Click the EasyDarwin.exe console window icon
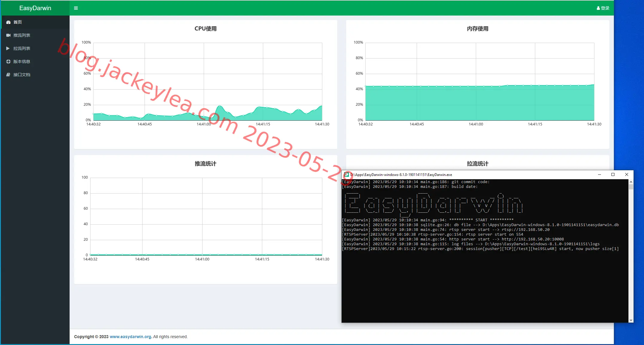This screenshot has width=644, height=345. point(346,174)
